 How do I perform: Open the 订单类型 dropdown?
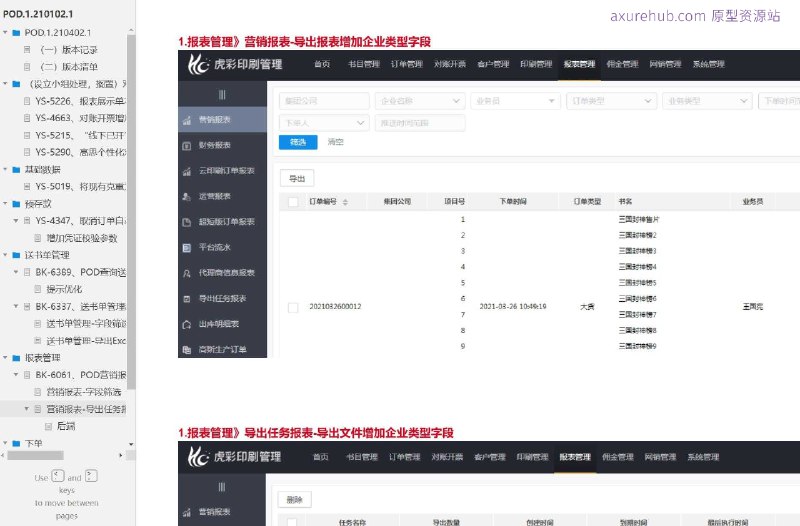(x=611, y=101)
